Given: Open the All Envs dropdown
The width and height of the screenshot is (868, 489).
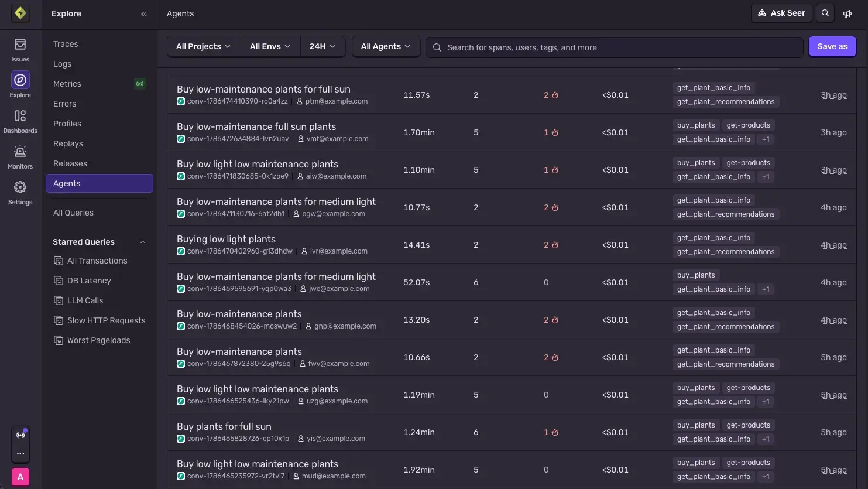Looking at the screenshot, I should 270,46.
